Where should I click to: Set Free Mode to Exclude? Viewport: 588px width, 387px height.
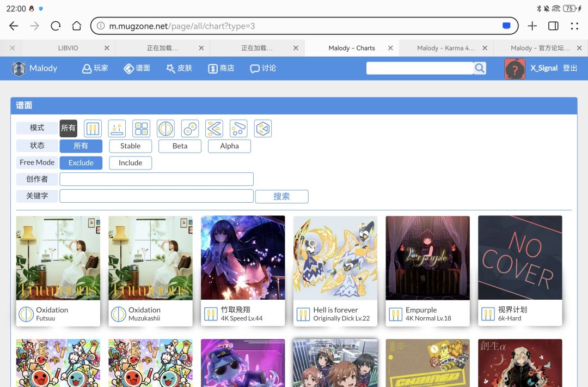point(81,163)
